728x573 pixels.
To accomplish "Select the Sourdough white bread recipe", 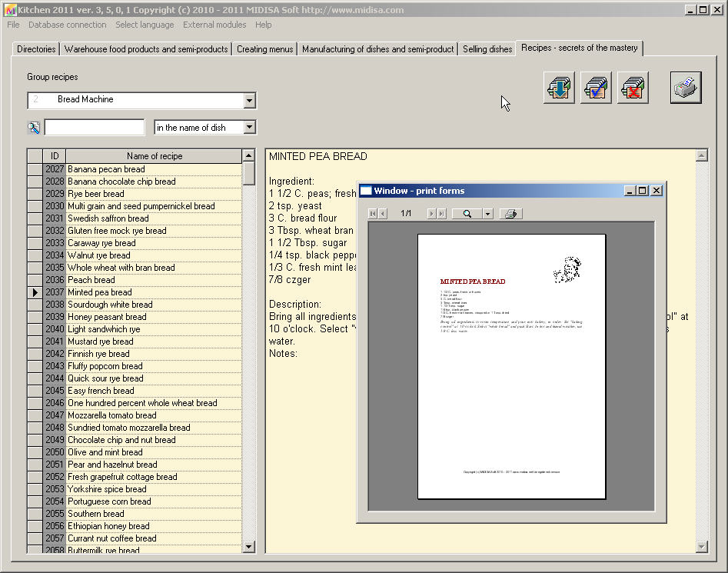I will (110, 305).
